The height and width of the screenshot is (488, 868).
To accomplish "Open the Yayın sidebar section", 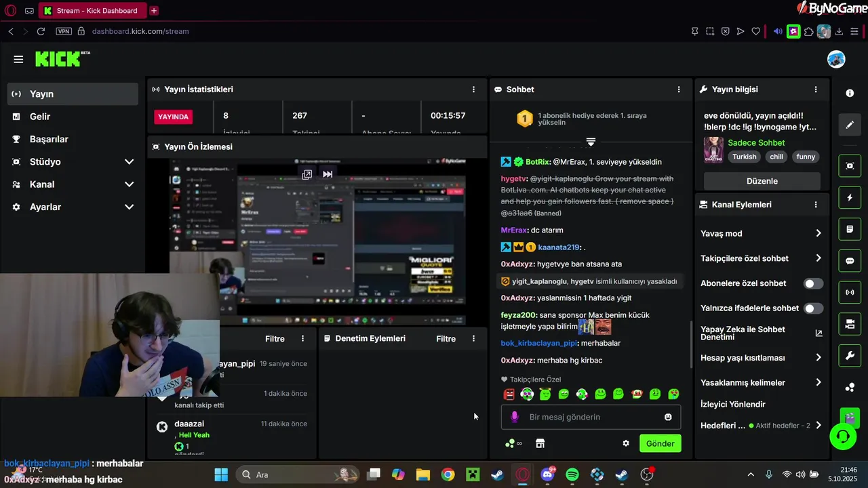I will coord(73,94).
